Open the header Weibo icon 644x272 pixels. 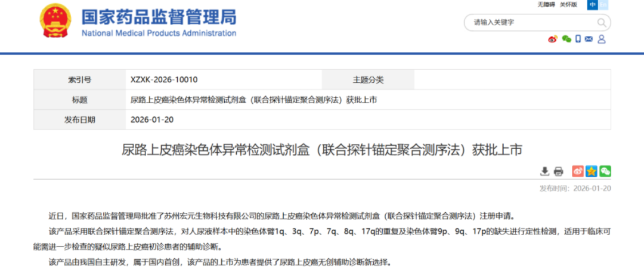click(553, 39)
